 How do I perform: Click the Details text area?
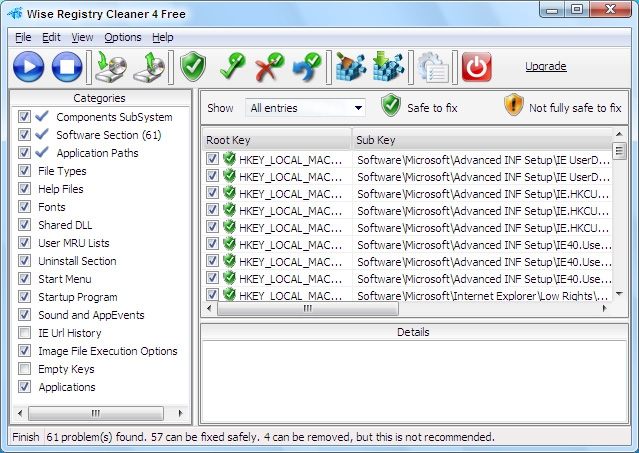click(x=414, y=381)
